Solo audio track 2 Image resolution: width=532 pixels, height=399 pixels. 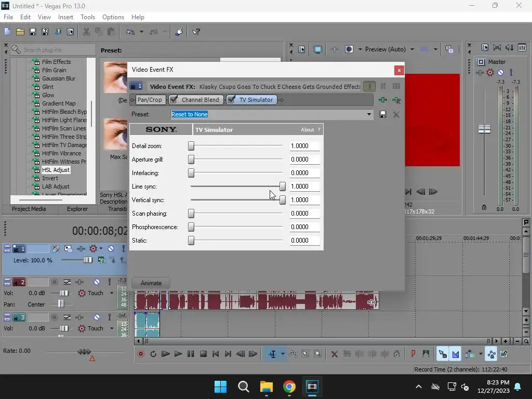click(x=109, y=282)
